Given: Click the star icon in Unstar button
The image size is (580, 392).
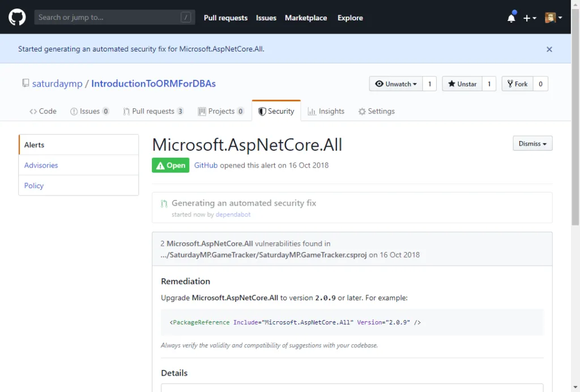Looking at the screenshot, I should (451, 84).
